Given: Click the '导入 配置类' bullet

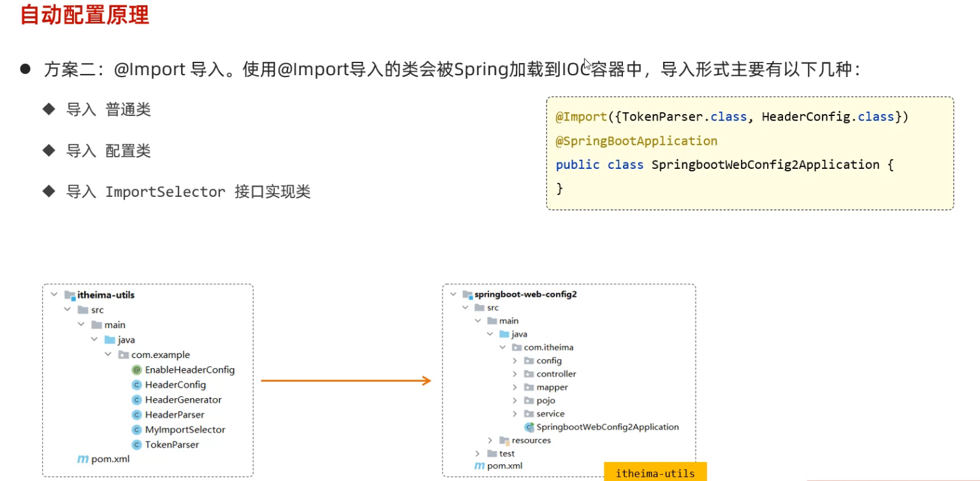Looking at the screenshot, I should (x=108, y=151).
